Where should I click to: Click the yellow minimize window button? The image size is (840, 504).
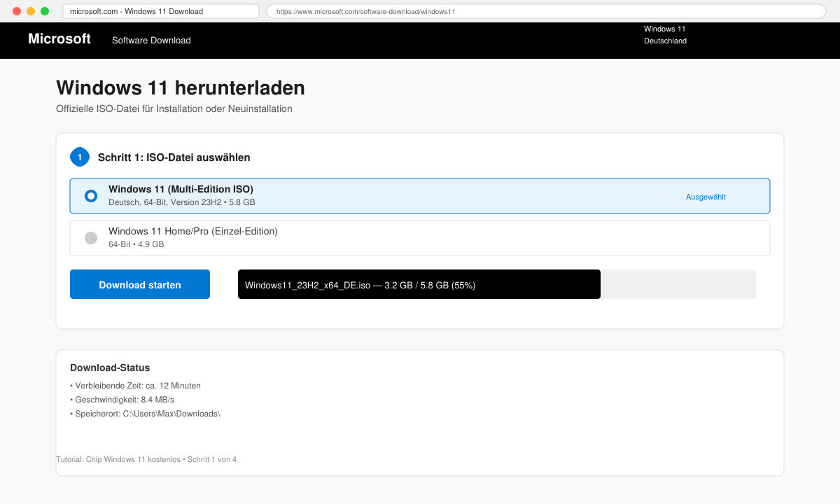pos(31,11)
